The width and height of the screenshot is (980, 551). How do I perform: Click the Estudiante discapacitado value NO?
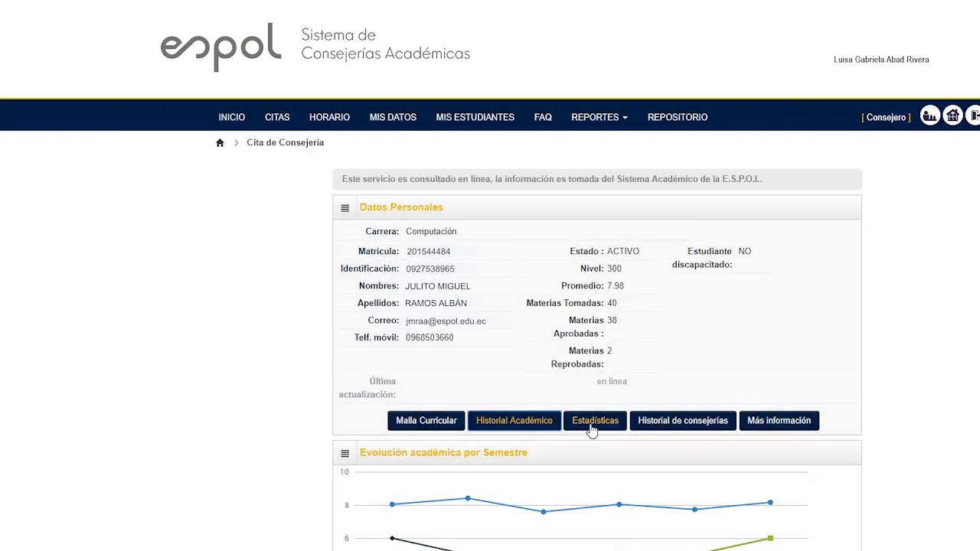coord(745,251)
